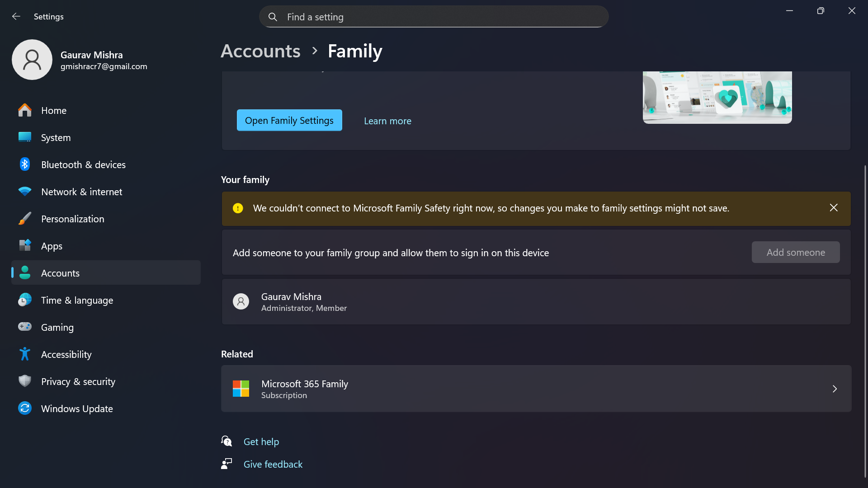
Task: Click the Your family heading
Action: 245,180
